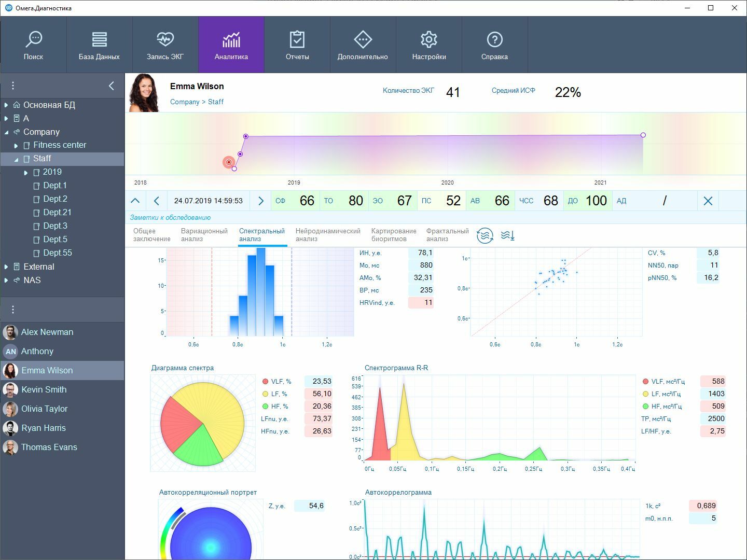Open the Картирование биоритмов tab
Screen dimensions: 747x560
(x=394, y=235)
